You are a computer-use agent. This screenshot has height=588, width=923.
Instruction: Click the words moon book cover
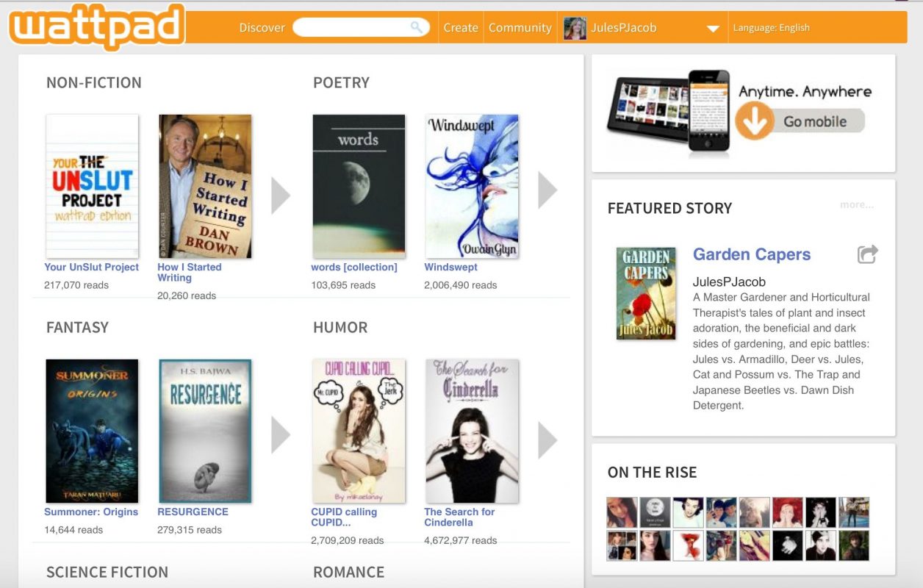(x=359, y=186)
